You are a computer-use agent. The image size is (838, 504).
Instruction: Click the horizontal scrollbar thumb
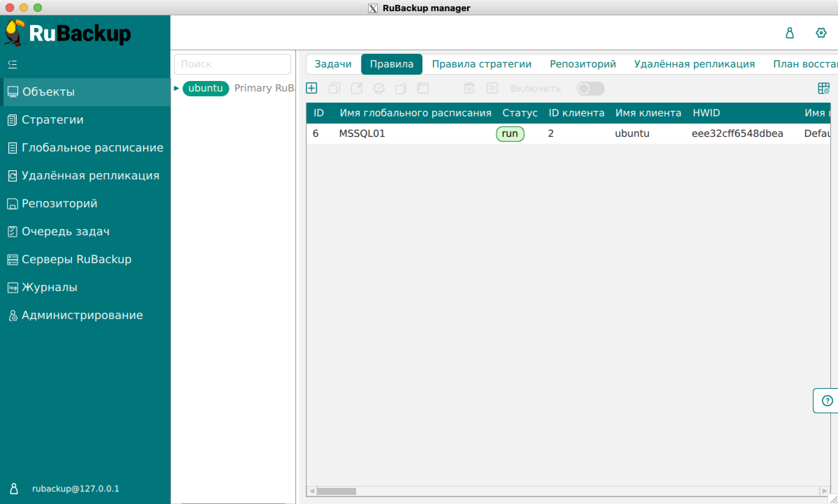[336, 491]
